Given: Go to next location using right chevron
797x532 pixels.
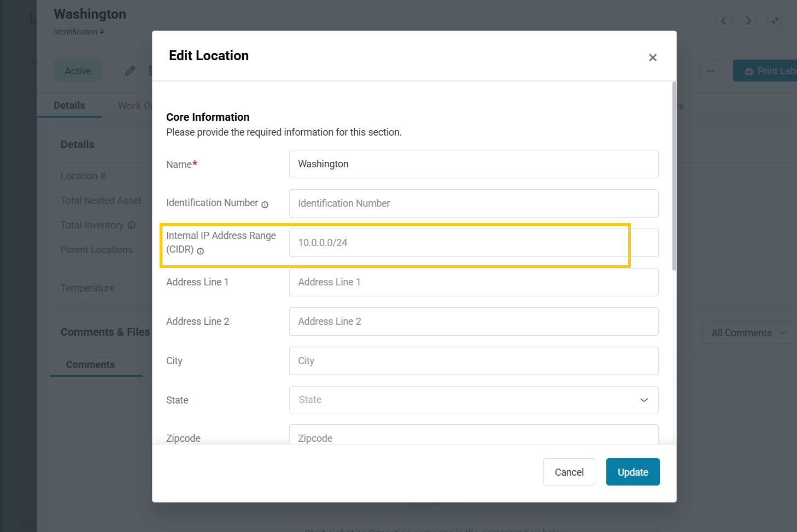Looking at the screenshot, I should coord(749,21).
